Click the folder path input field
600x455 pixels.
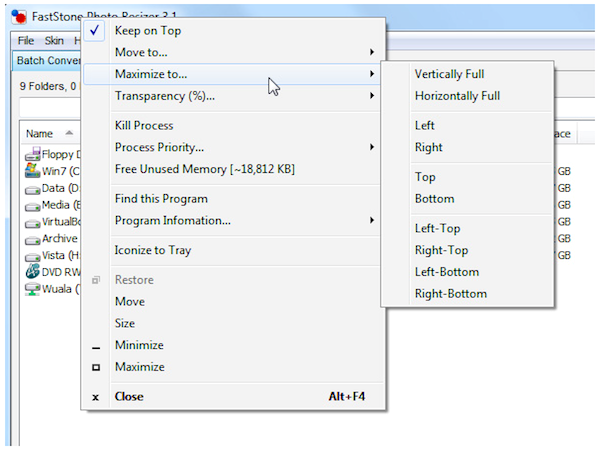[x=50, y=108]
